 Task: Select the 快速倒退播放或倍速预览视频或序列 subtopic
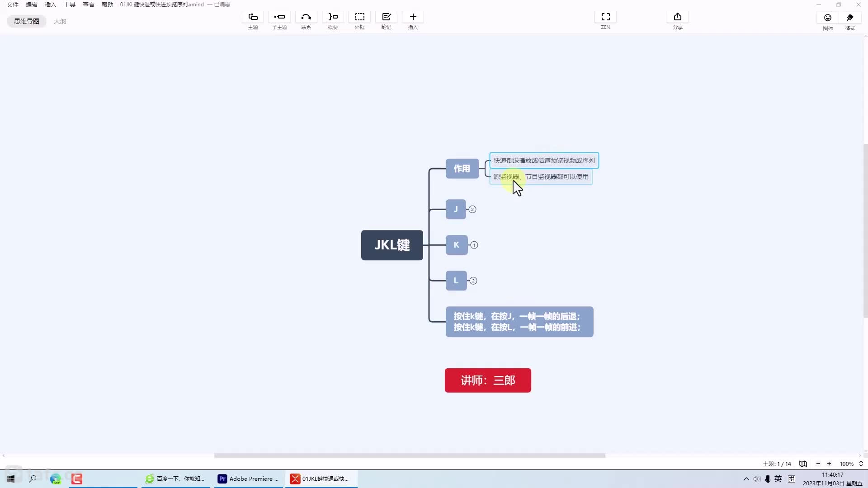click(x=544, y=160)
